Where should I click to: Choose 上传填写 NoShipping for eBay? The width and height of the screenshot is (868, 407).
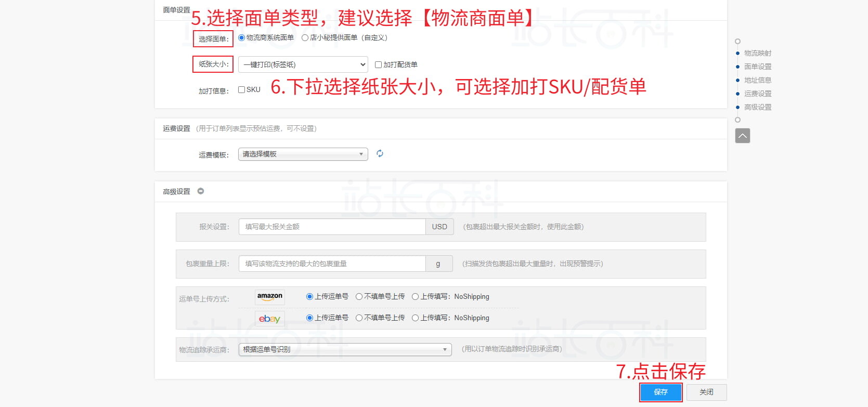tap(415, 318)
